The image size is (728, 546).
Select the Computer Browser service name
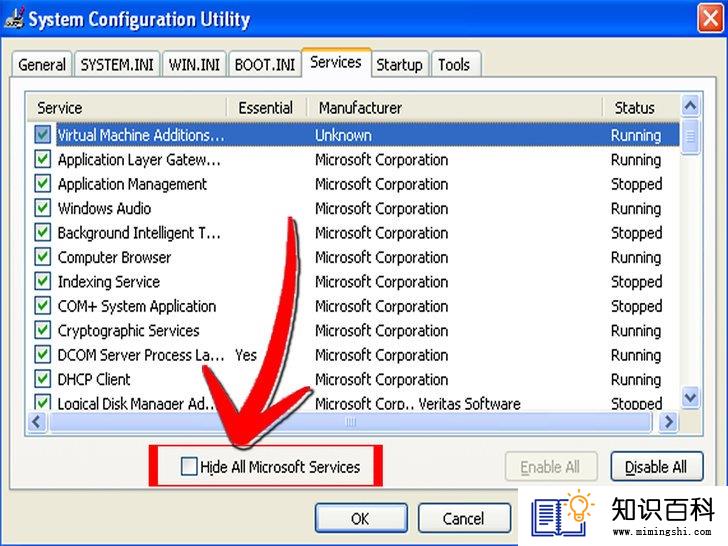[x=114, y=257]
